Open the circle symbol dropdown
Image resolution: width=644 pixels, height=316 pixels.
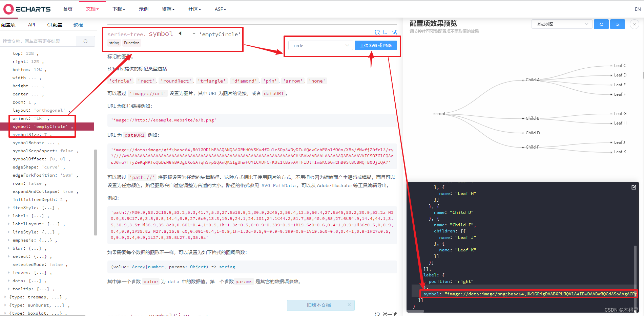point(321,45)
